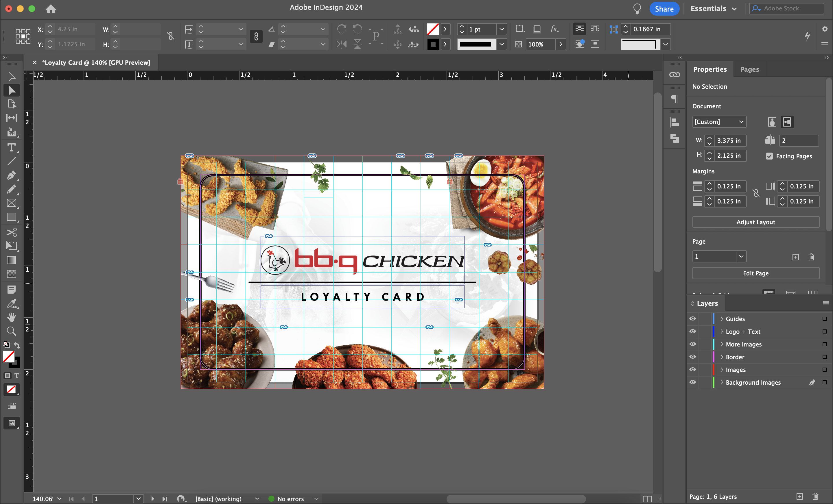Add a new page with plus icon
This screenshot has height=504, width=833.
(795, 257)
